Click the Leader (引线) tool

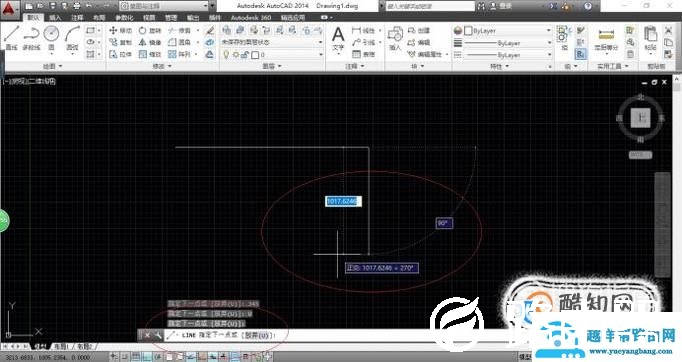tap(364, 42)
